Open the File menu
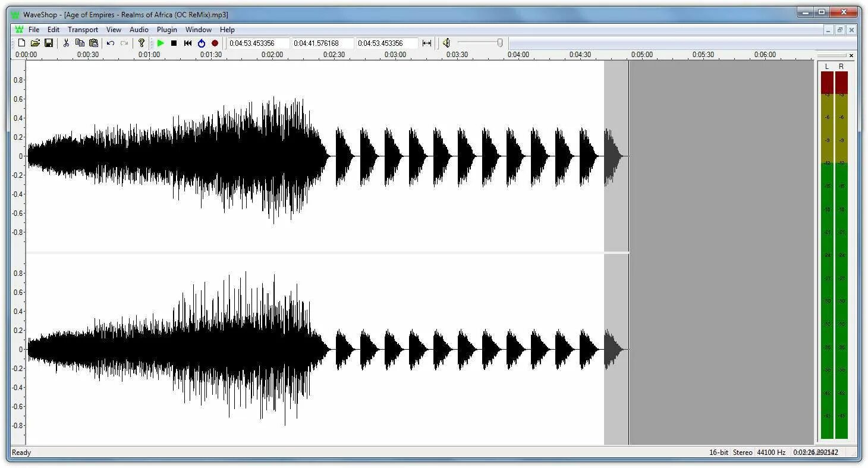This screenshot has height=468, width=868. tap(34, 30)
